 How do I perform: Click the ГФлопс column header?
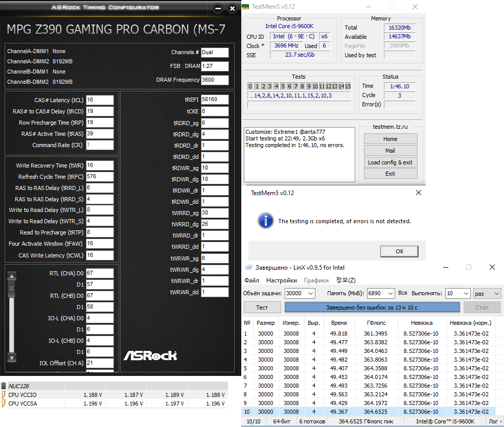click(376, 323)
